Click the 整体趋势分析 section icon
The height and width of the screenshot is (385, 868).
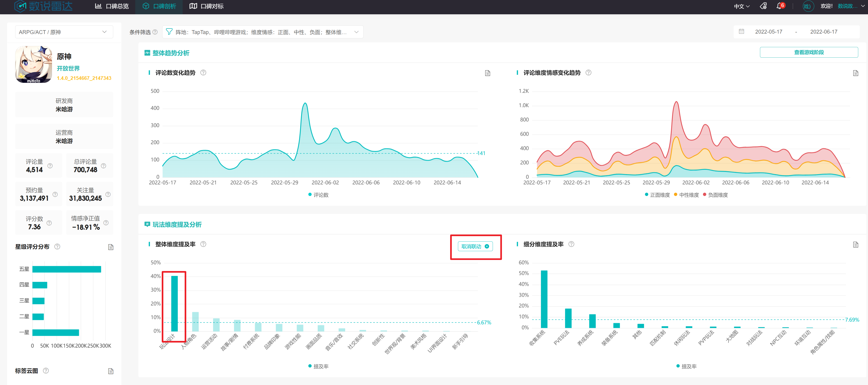point(147,53)
